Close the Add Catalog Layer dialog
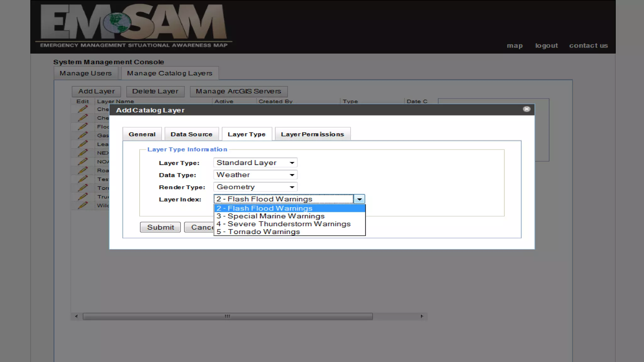 pyautogui.click(x=526, y=109)
